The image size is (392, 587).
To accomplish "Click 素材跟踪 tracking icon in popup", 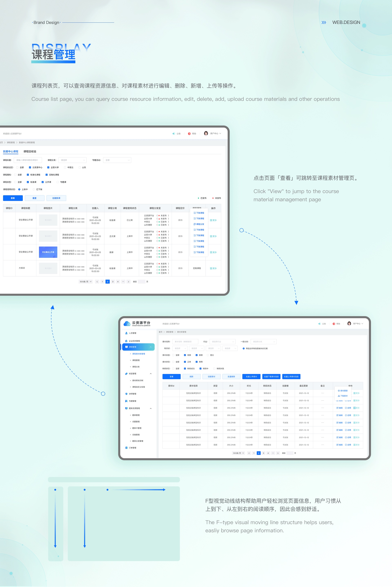I will 339,391.
